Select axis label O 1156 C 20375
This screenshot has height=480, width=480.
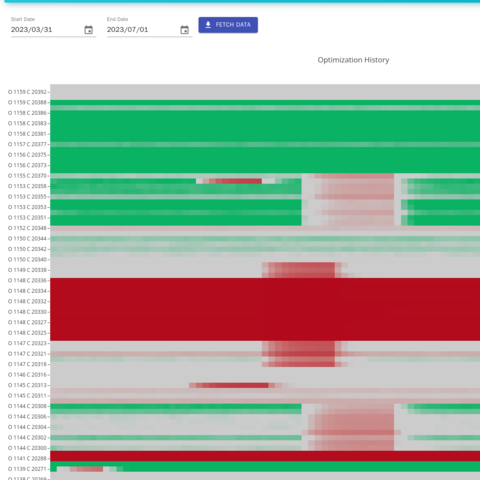click(27, 155)
